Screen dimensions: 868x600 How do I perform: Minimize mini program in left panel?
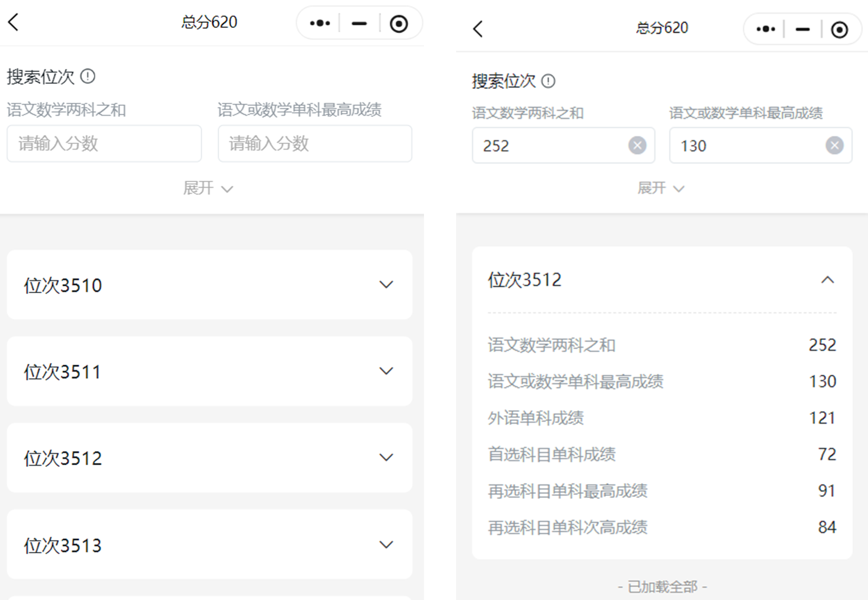point(359,23)
